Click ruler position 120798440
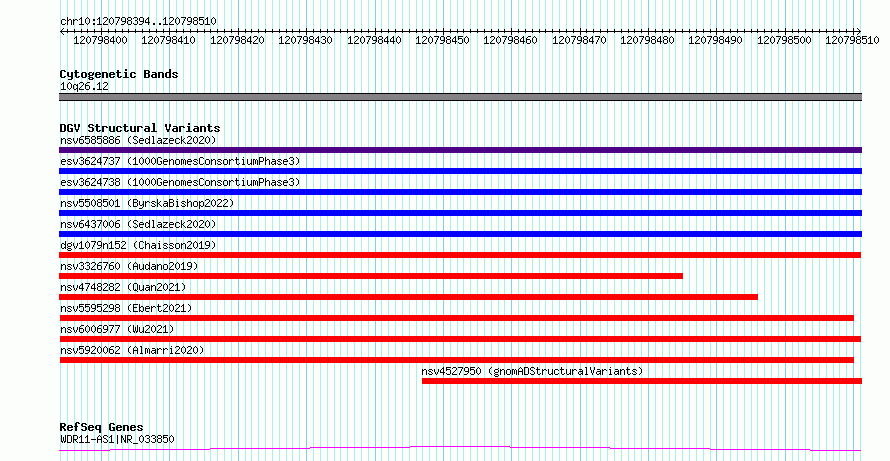The image size is (890, 461). click(374, 40)
